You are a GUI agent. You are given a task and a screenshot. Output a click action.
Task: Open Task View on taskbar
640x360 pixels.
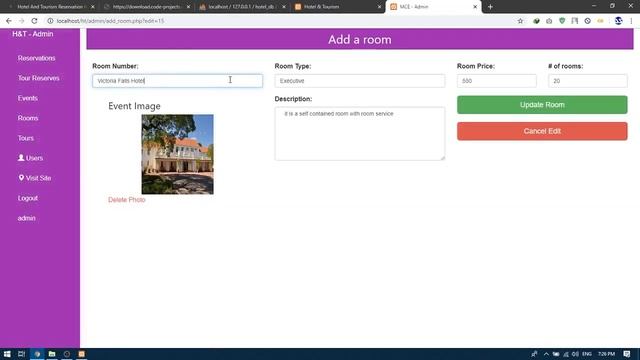pos(22,354)
